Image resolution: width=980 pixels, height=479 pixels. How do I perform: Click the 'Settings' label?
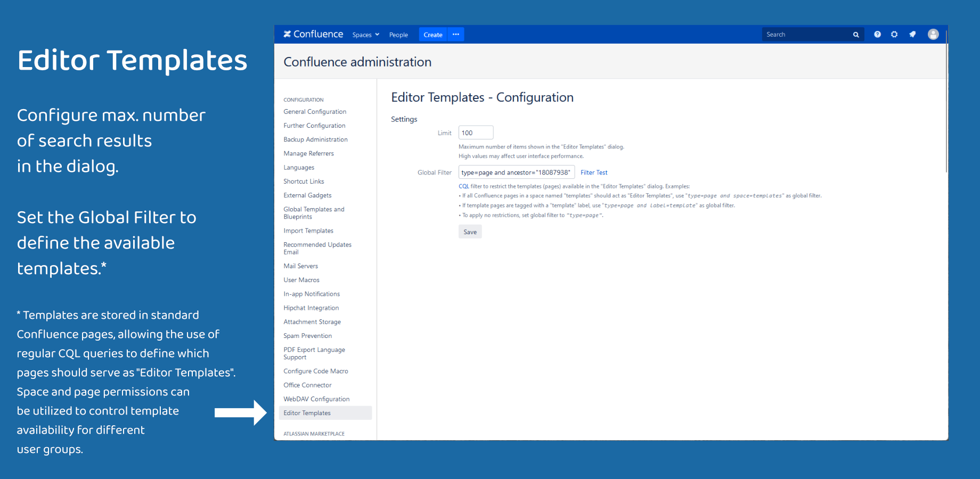tap(404, 119)
